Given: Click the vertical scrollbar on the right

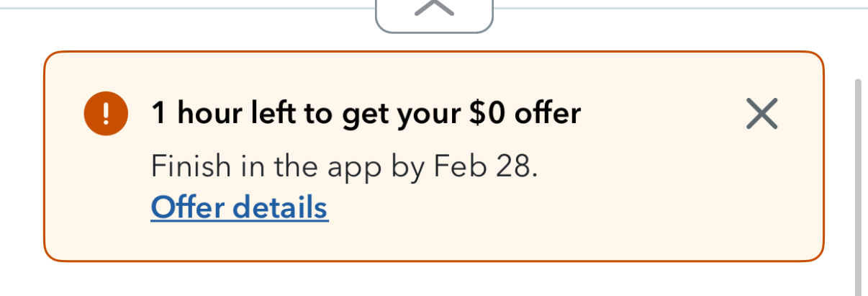Looking at the screenshot, I should tap(857, 187).
